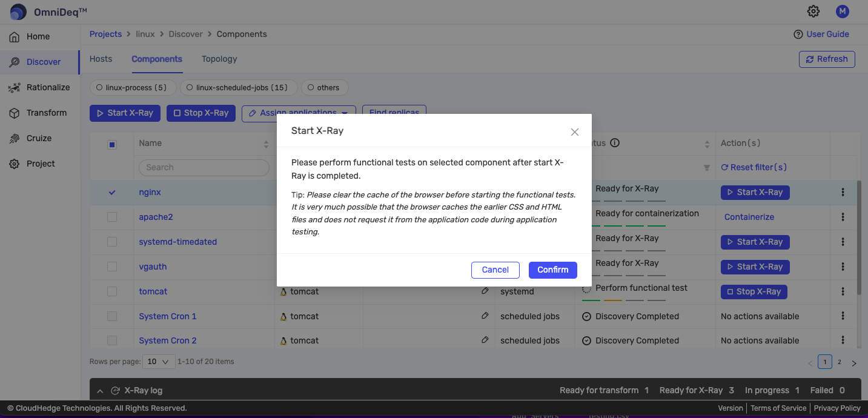Confirm the Start X-Ray dialog
This screenshot has width=868, height=418.
552,270
